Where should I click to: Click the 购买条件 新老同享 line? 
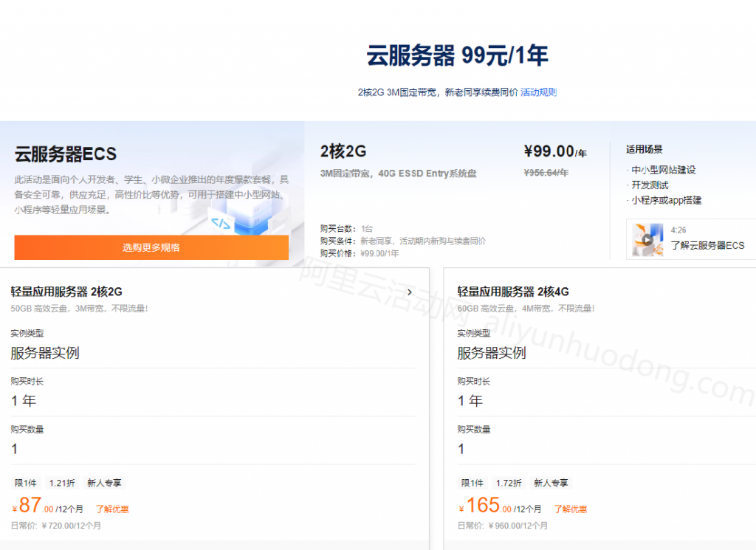[402, 241]
